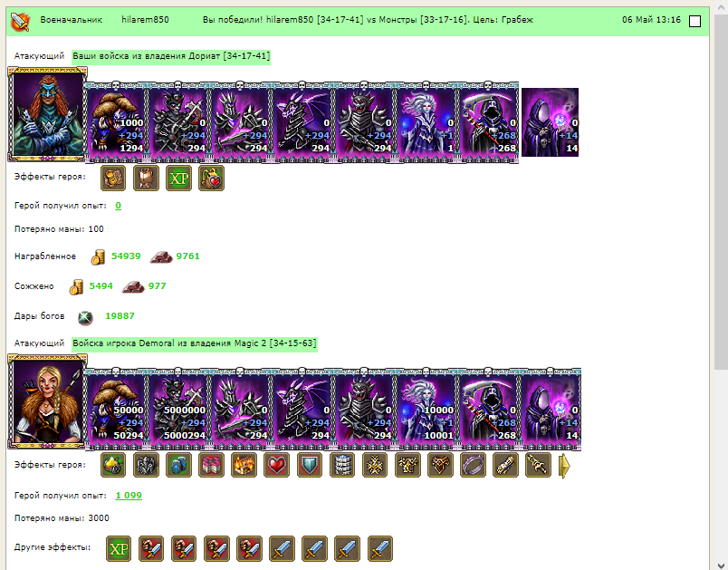
Task: Click the purple ring hero effect icon
Action: point(473,465)
